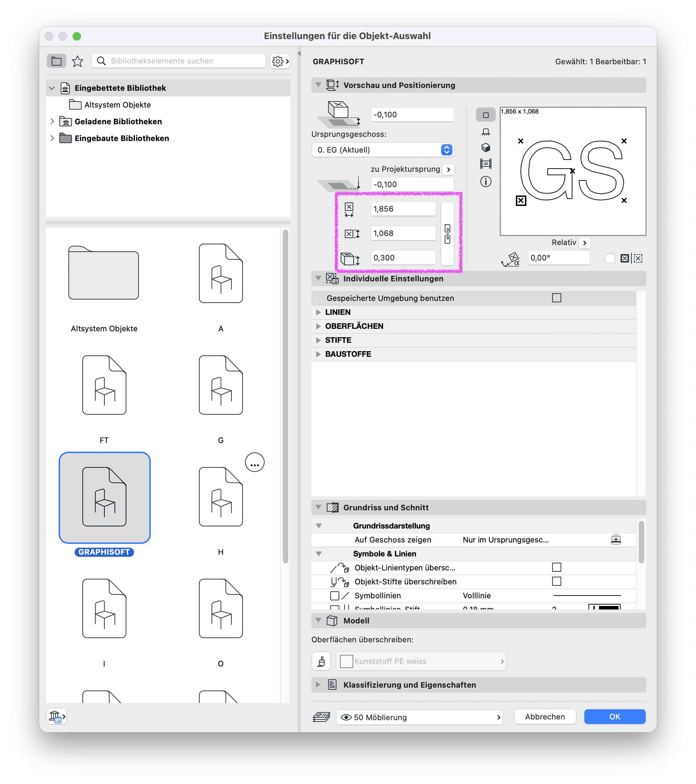Image resolution: width=696 pixels, height=784 pixels.
Task: Switch to folder view of the library
Action: pos(56,61)
